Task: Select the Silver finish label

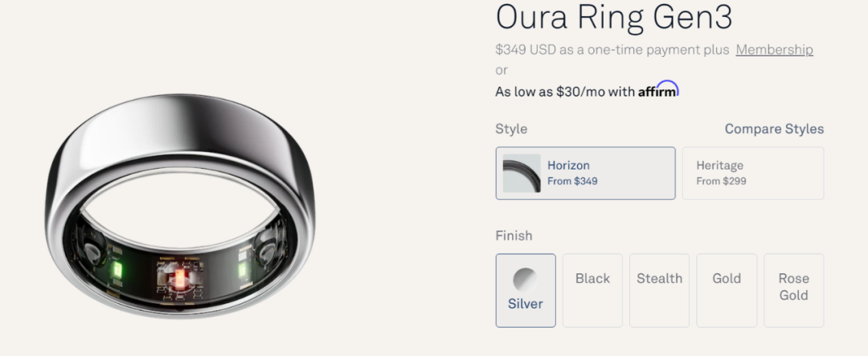Action: 525,304
